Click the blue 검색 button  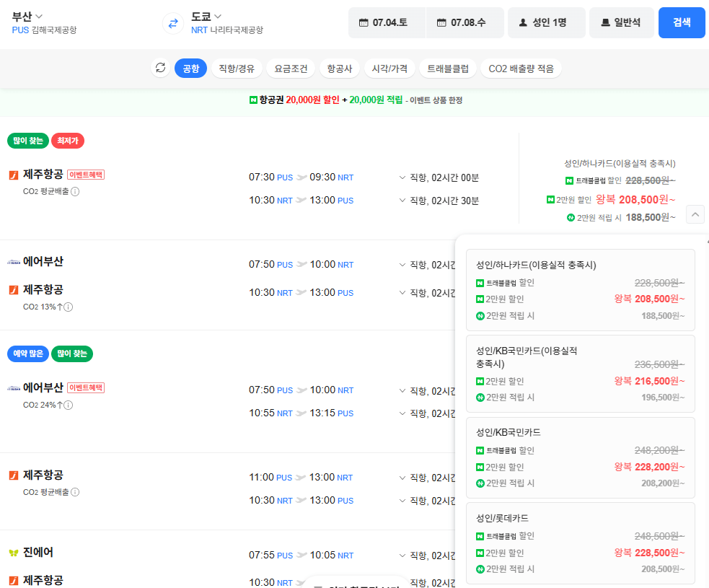[682, 22]
